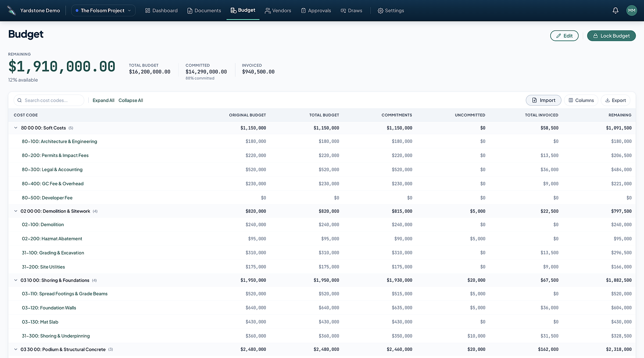Open the Documents tab
The image size is (644, 358).
click(x=204, y=10)
